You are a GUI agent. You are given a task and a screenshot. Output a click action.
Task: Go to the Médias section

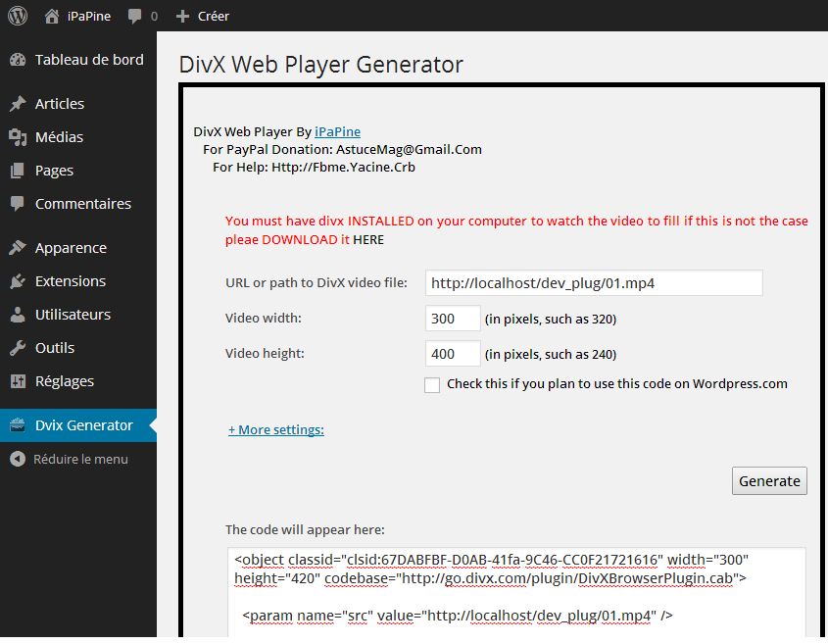tap(78, 137)
